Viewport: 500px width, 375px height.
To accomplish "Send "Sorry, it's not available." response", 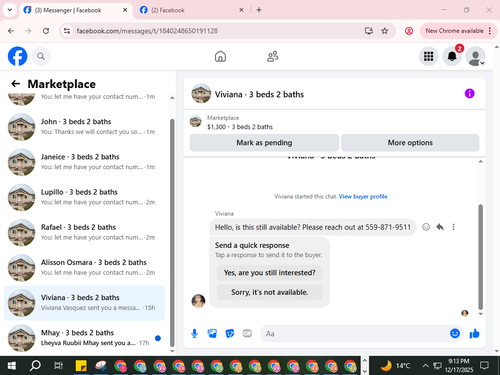I will (x=269, y=292).
